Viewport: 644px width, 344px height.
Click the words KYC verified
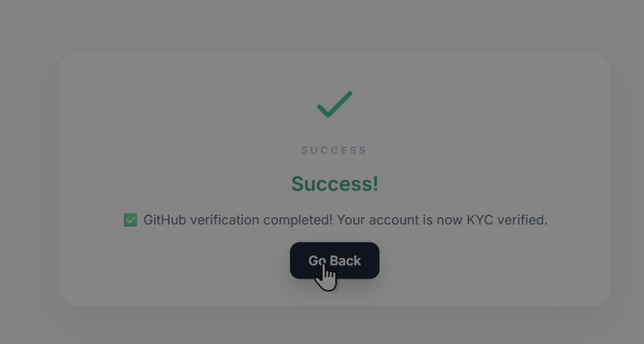click(507, 220)
